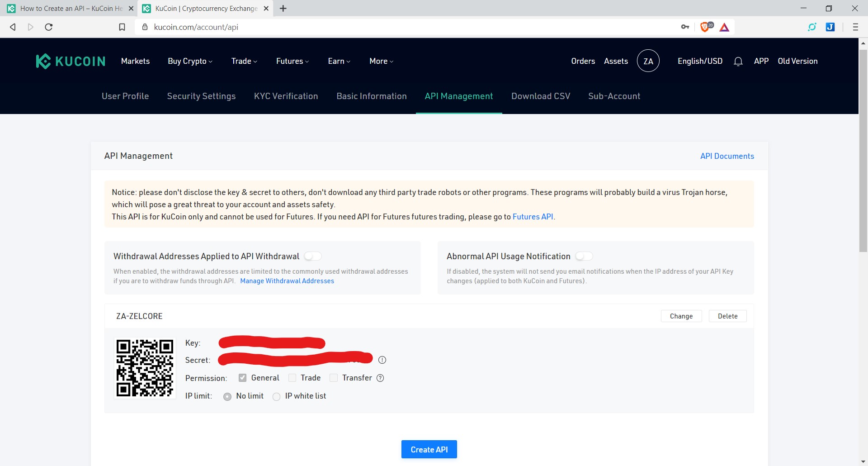
Task: Click the API QR code image
Action: pyautogui.click(x=145, y=368)
